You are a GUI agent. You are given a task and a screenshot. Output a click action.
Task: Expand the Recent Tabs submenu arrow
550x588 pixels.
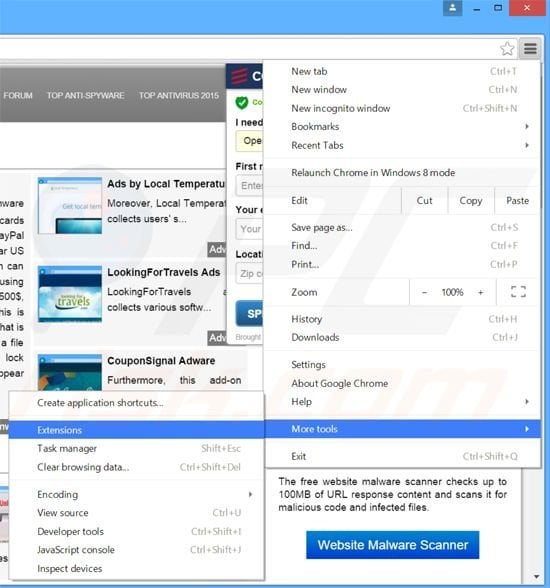click(527, 145)
